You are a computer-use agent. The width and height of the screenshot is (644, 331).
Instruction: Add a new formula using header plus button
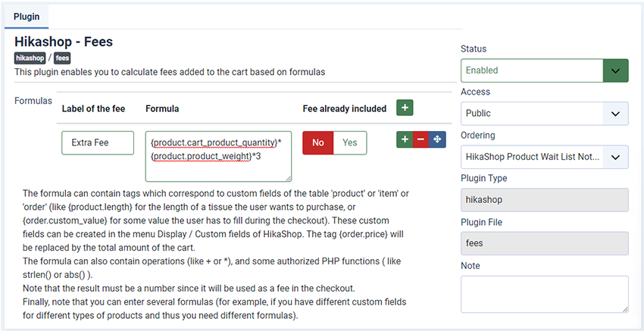click(x=405, y=108)
